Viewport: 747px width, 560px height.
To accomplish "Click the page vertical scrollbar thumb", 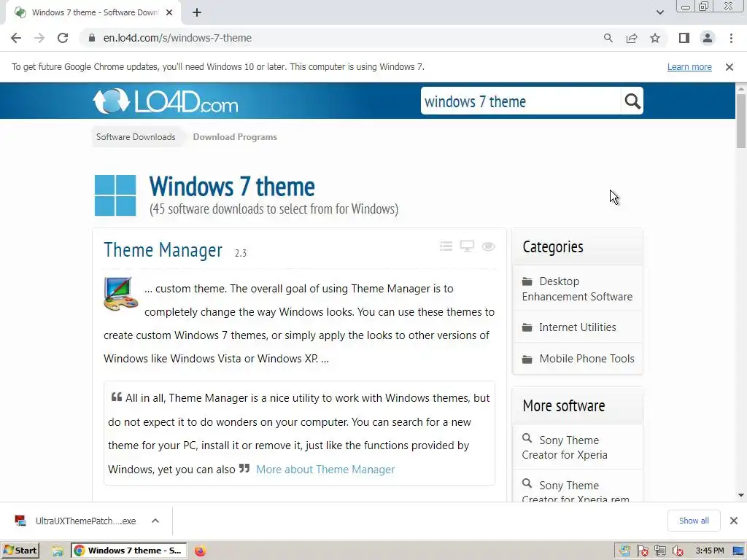I will (x=740, y=121).
